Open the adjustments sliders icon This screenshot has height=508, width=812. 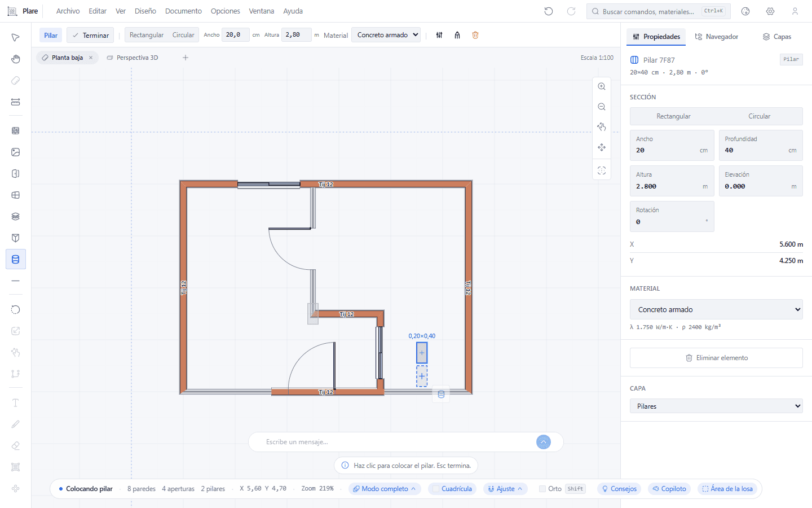coord(439,35)
